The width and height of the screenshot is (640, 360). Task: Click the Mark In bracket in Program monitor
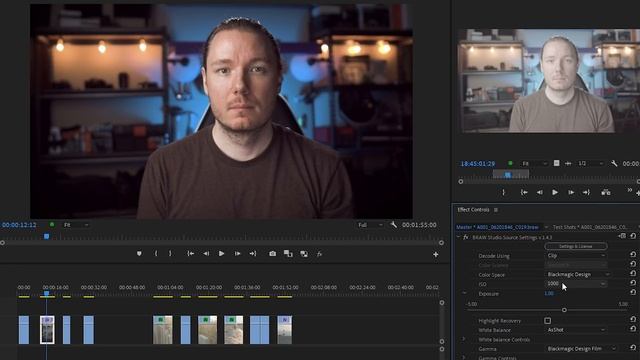click(156, 254)
